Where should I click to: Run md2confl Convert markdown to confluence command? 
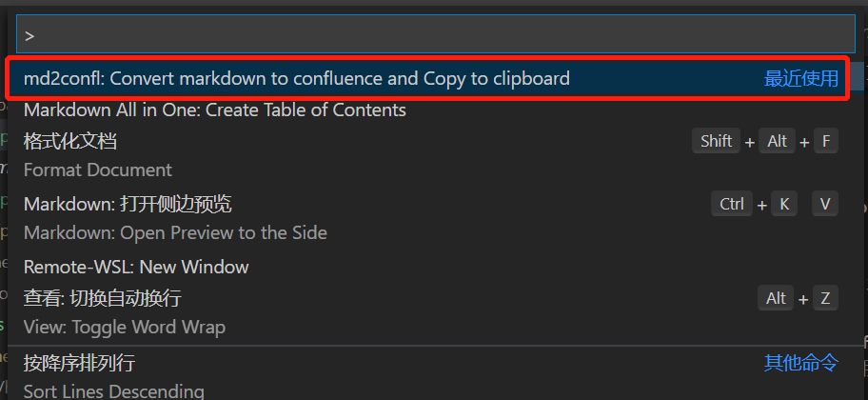point(296,79)
